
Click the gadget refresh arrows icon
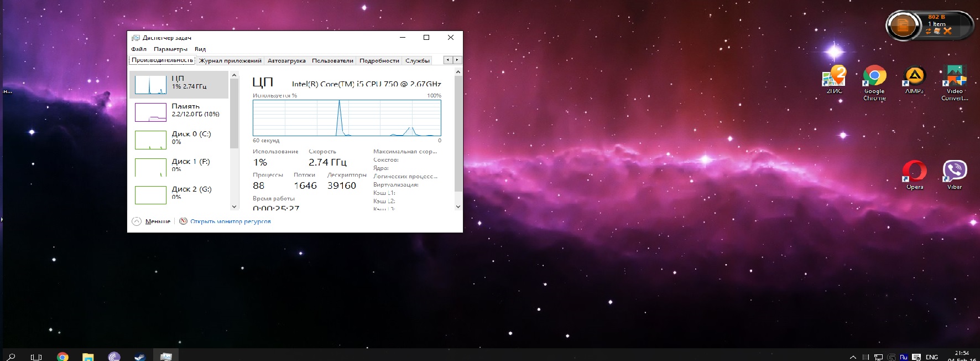click(929, 32)
